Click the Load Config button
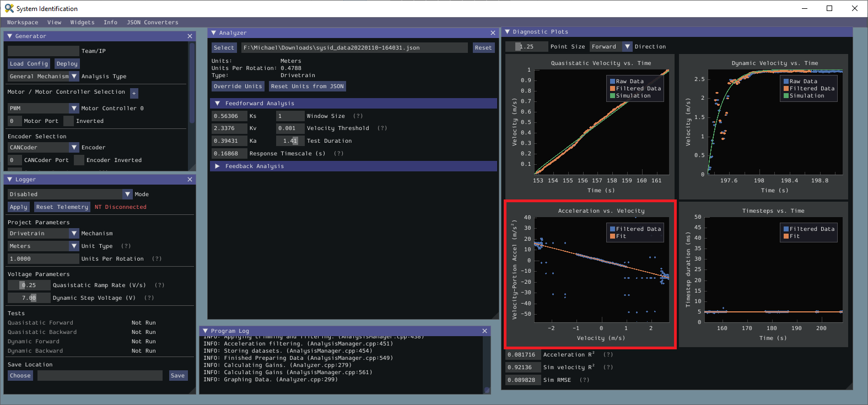The width and height of the screenshot is (868, 405). 29,64
